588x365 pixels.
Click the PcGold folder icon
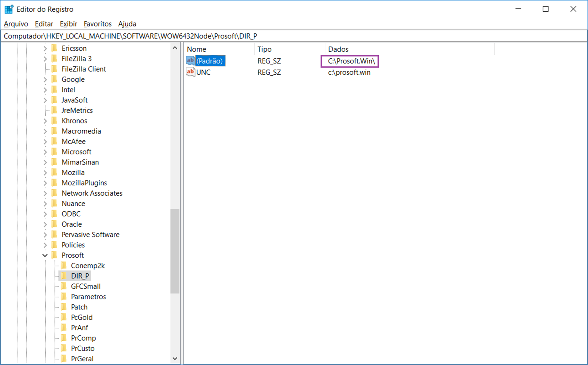tap(64, 317)
